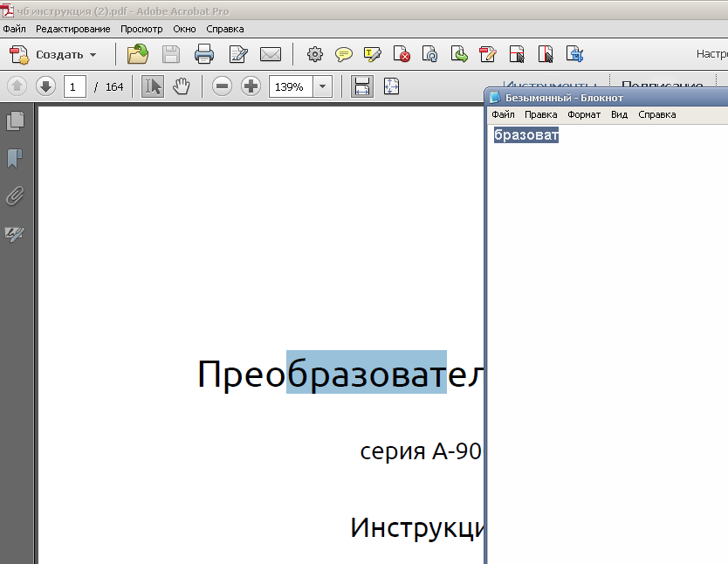Zoom out with the minus button
This screenshot has height=564, width=728.
click(x=223, y=86)
